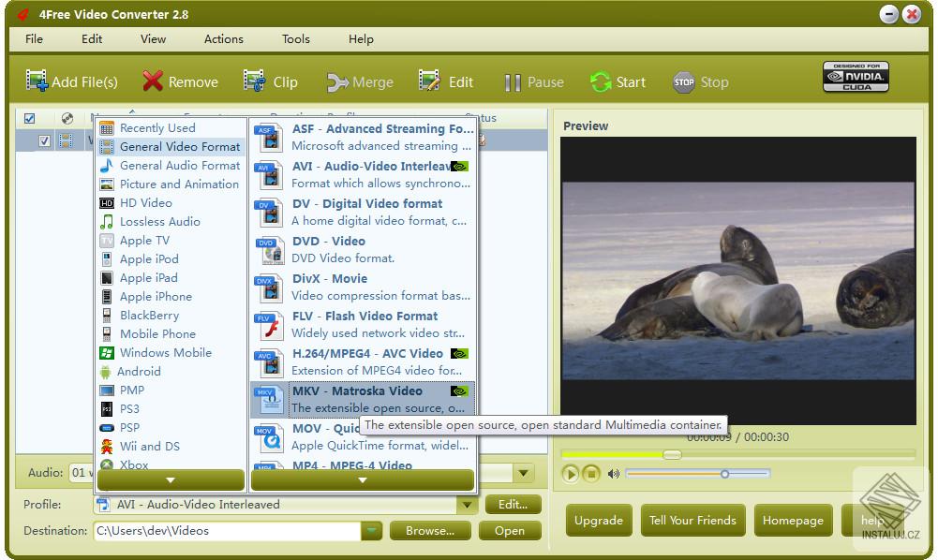Uncheck the video file row checkbox
Image resolution: width=938 pixels, height=560 pixels.
pyautogui.click(x=45, y=140)
